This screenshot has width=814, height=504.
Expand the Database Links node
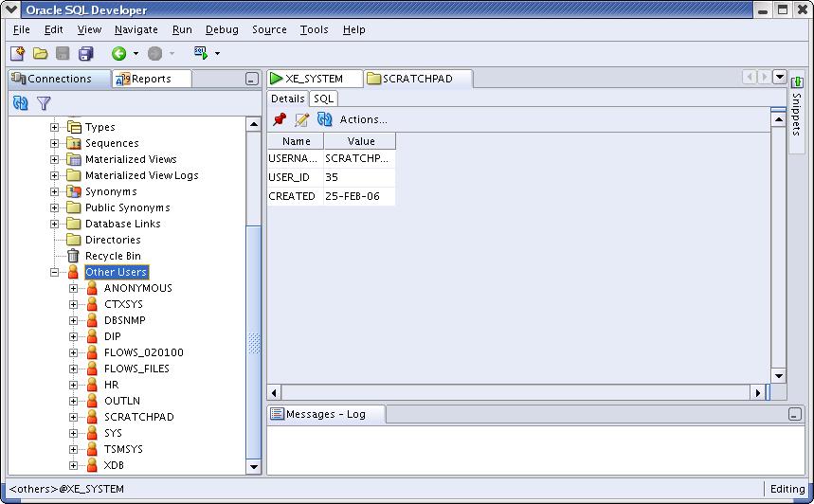click(x=55, y=224)
